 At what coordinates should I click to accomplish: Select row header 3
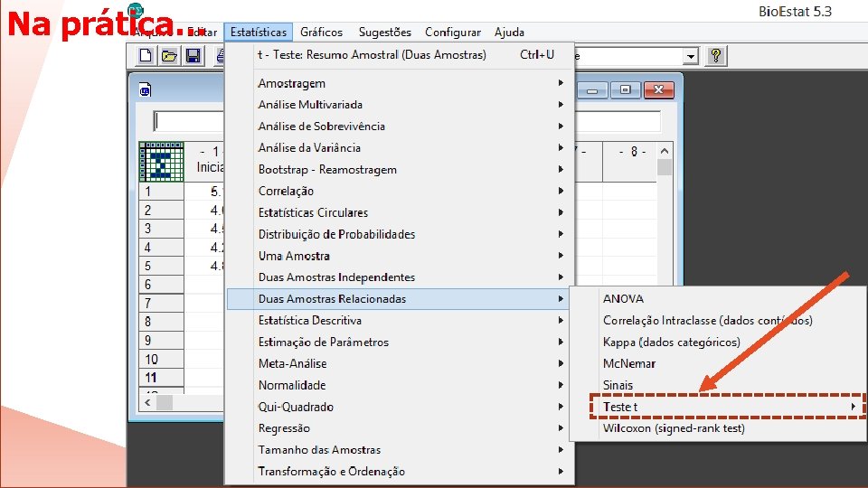161,229
